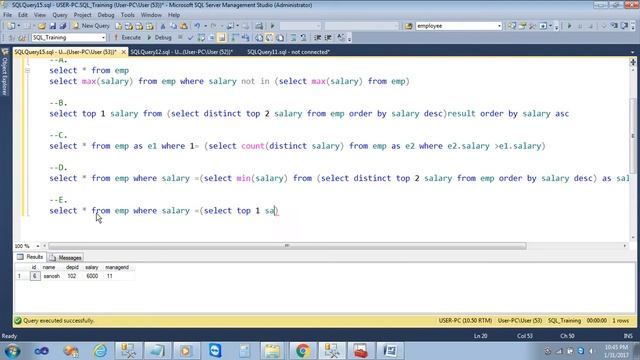Start Debug on the query
This screenshot has width=640, height=360.
(159, 38)
